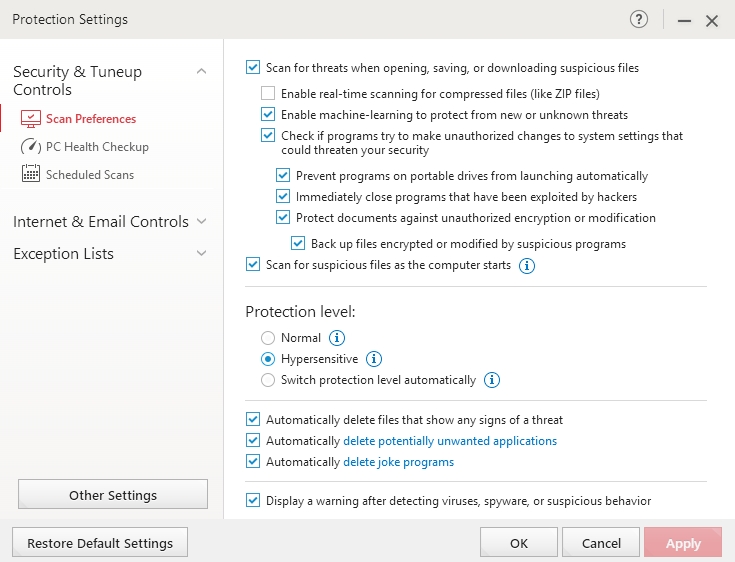Show info for Normal protection level
This screenshot has height=562, width=735.
click(x=337, y=338)
